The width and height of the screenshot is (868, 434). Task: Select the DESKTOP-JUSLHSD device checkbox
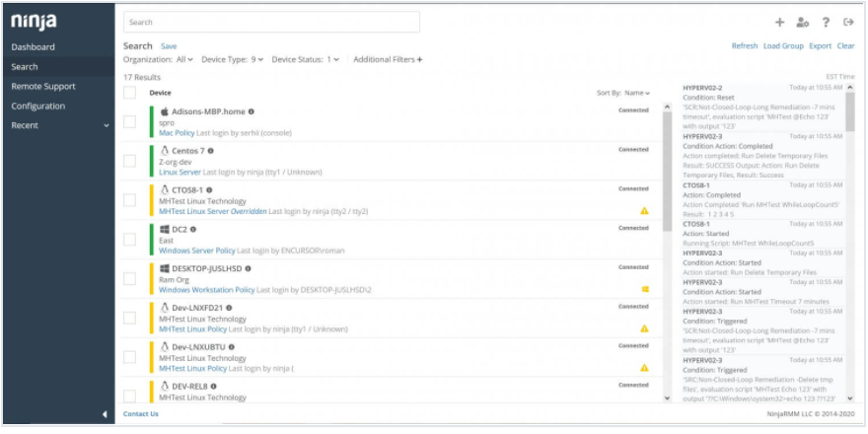129,279
